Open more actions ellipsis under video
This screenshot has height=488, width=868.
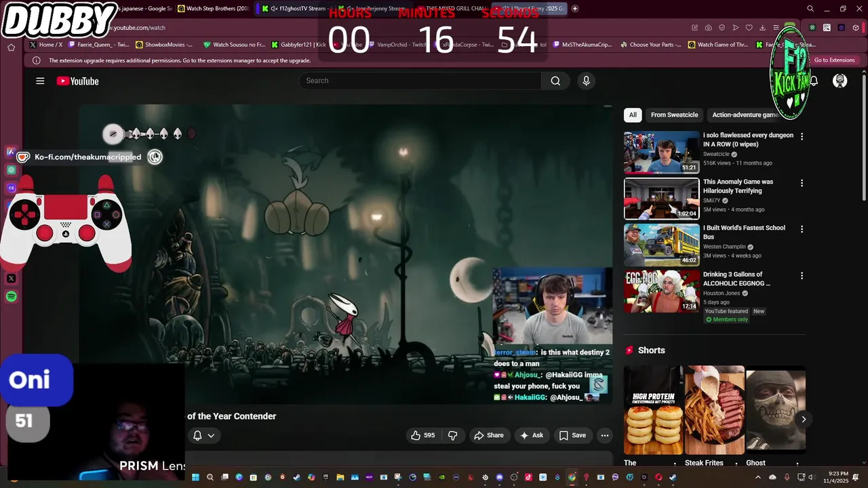tap(605, 435)
